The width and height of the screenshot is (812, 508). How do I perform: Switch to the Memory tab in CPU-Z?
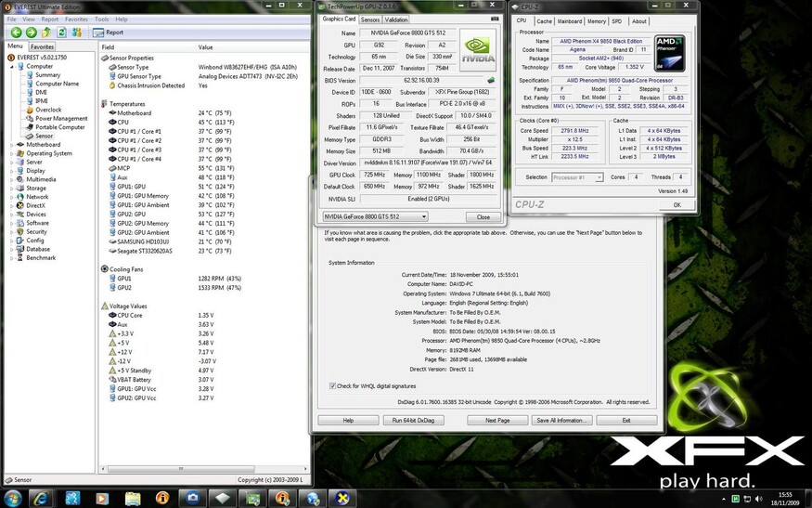(x=597, y=21)
